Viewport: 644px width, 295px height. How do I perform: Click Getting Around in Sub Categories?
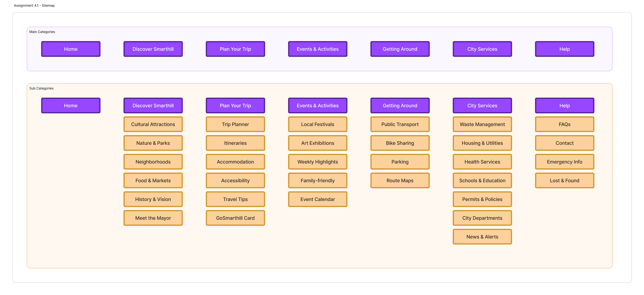click(x=400, y=105)
